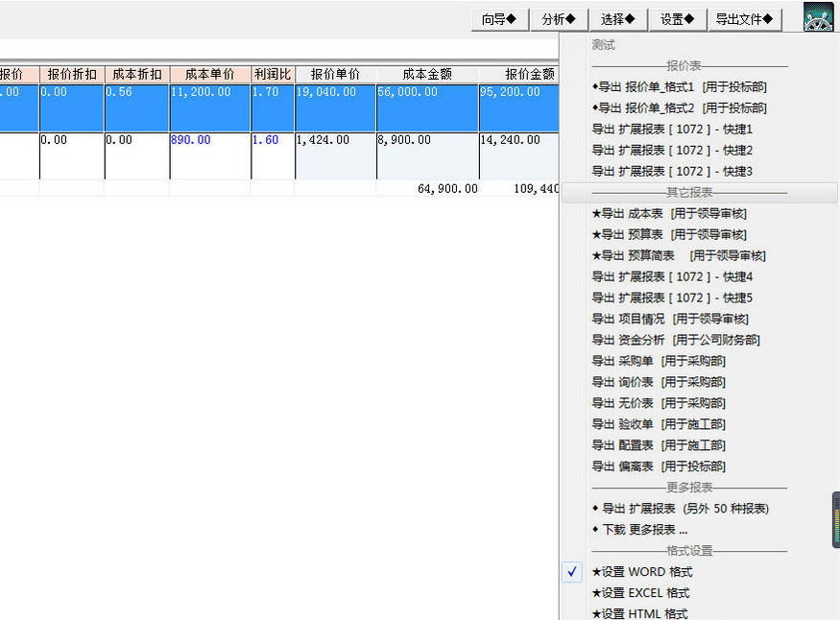Viewport: 840px width, 620px height.
Task: Select the 95,200.00 quote amount cell
Action: (x=519, y=107)
